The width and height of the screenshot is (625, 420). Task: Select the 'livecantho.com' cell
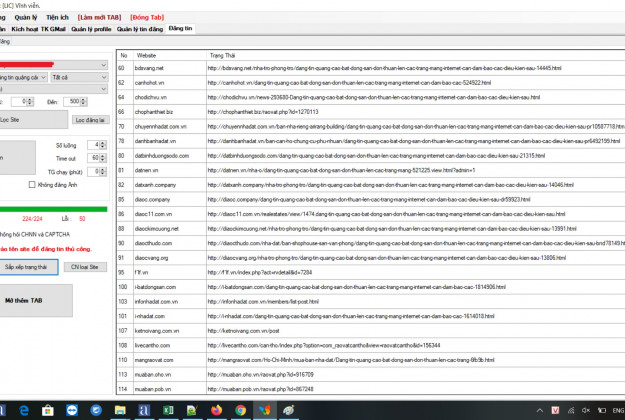click(170, 345)
